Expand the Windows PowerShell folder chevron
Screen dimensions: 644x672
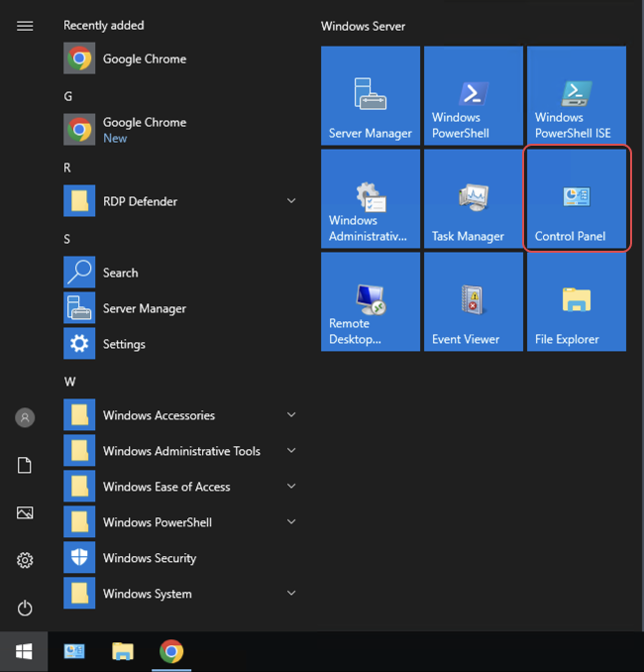tap(291, 521)
